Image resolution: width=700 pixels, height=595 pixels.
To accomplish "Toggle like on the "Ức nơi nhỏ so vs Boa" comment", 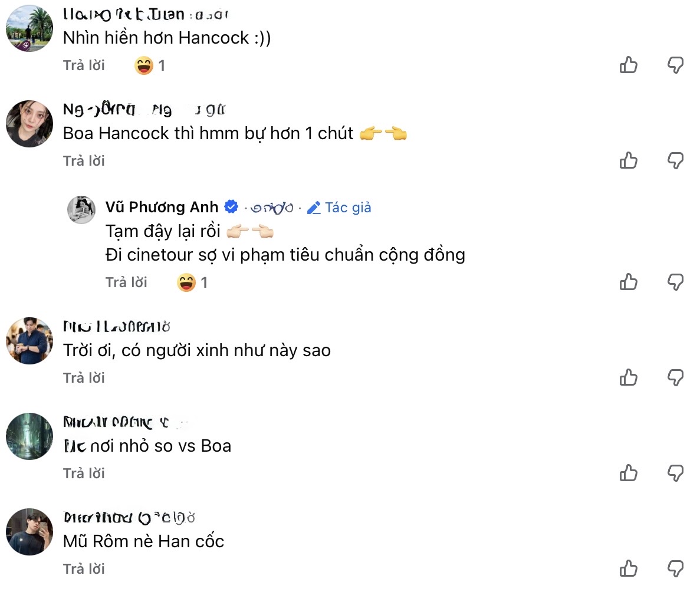I will tap(628, 473).
